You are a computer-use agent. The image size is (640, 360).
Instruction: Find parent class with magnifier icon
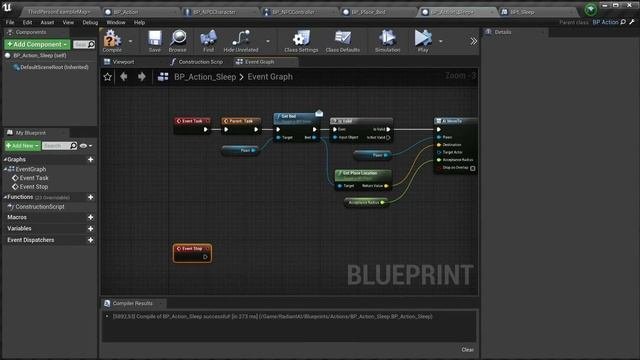point(623,22)
